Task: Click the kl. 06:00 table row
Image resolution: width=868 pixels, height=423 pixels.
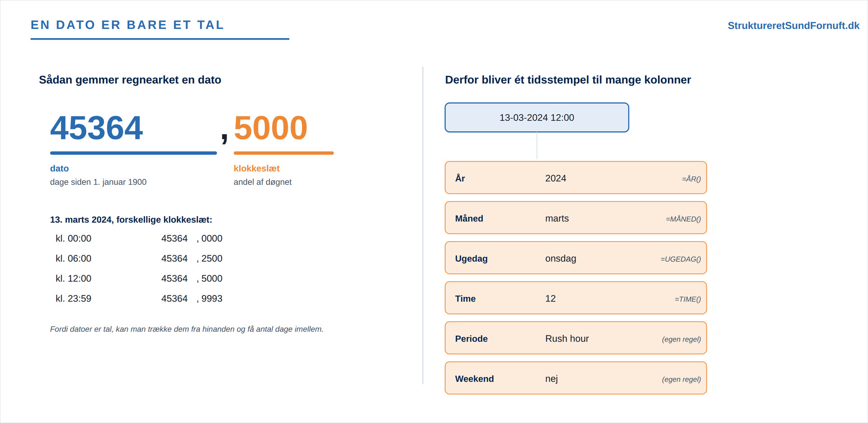Action: (139, 259)
